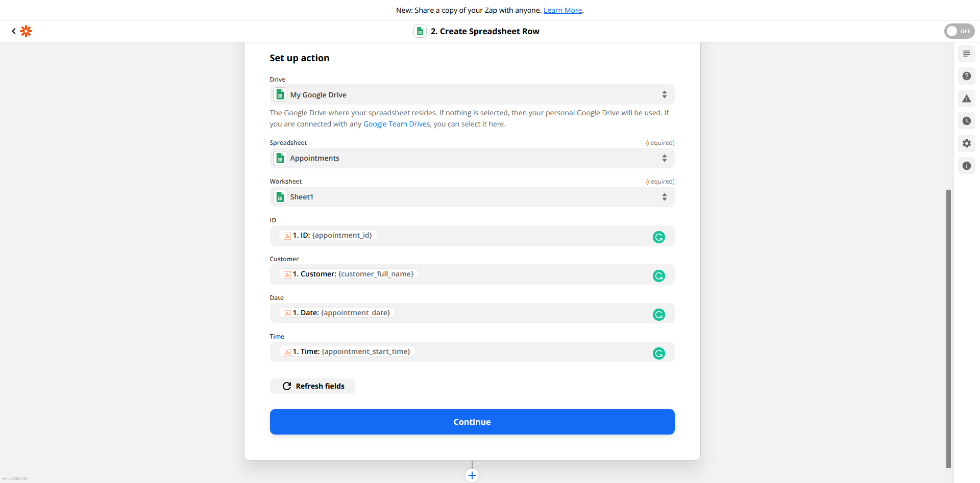
Task: Select the ID appointment_id field pill
Action: 328,235
